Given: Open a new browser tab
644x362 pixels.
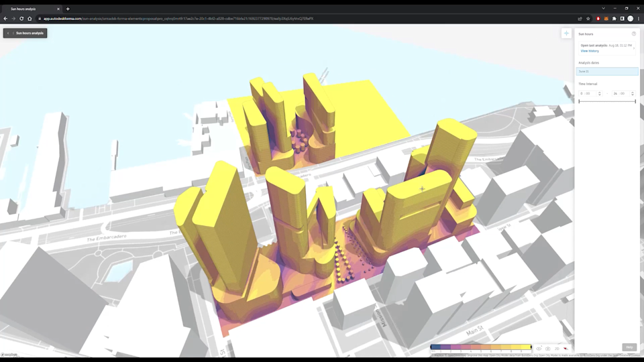Looking at the screenshot, I should (x=68, y=9).
